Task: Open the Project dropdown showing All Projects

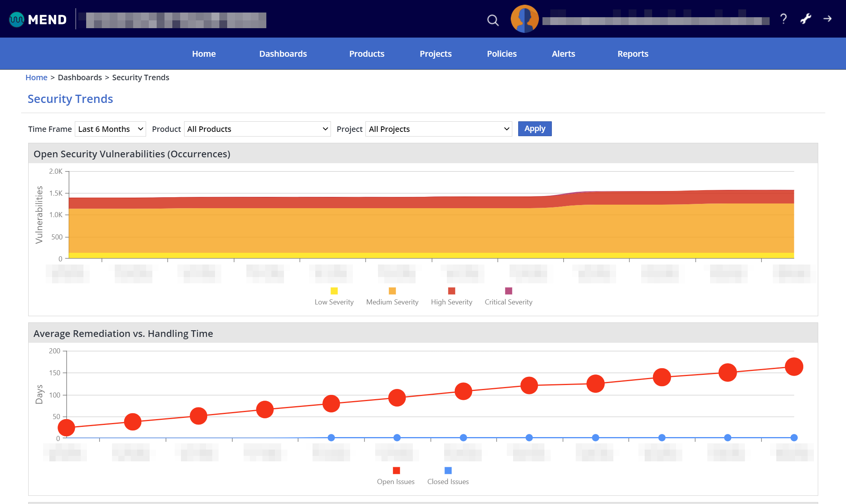Action: tap(438, 129)
